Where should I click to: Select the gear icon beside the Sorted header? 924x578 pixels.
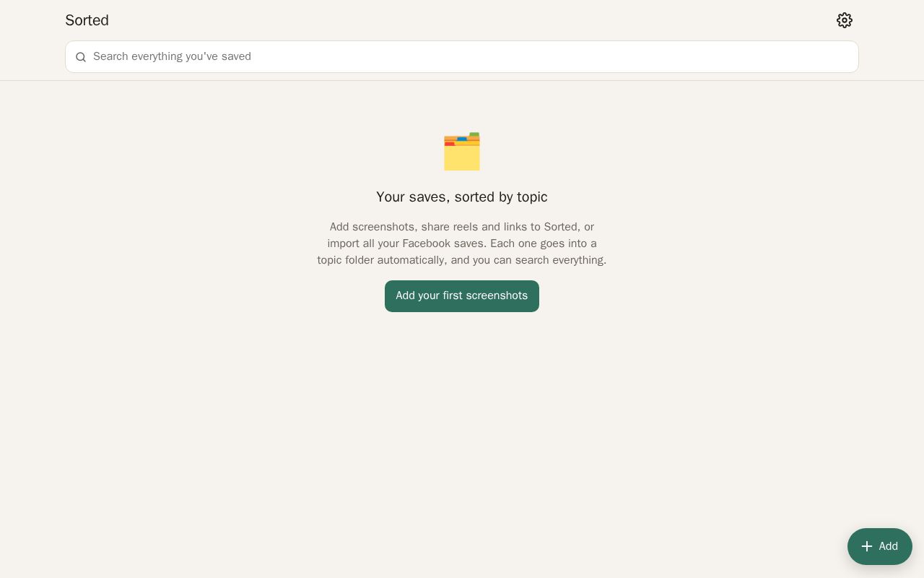pyautogui.click(x=845, y=20)
